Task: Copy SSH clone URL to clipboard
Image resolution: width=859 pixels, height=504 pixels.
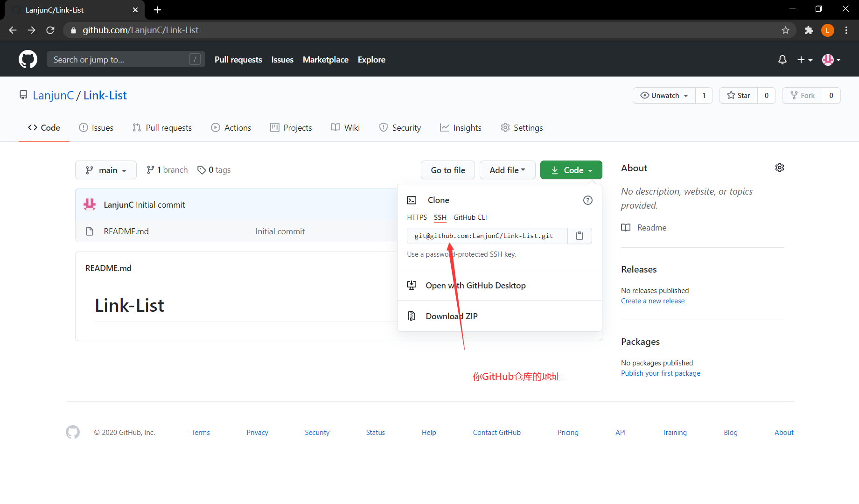Action: coord(580,236)
